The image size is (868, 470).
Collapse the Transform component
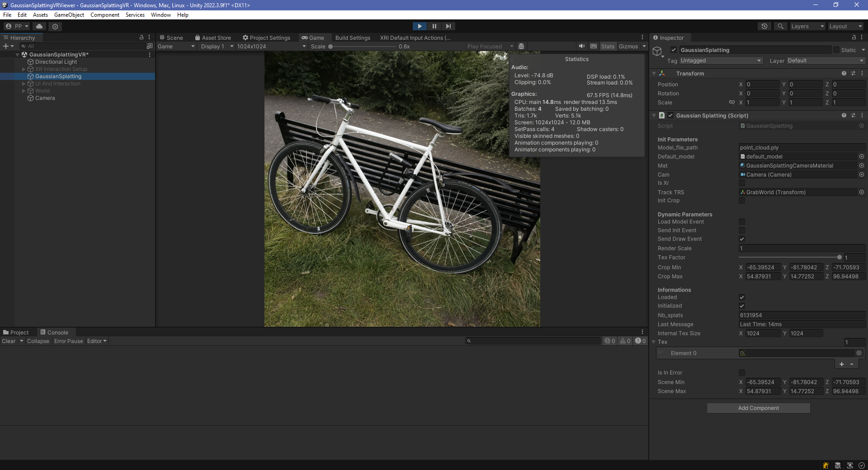coord(654,73)
